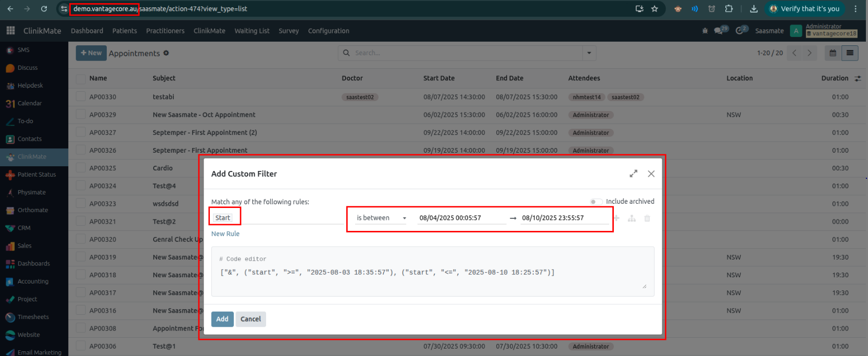Open the apps grid menu icon
Viewport: 868px width, 356px height.
pos(10,31)
